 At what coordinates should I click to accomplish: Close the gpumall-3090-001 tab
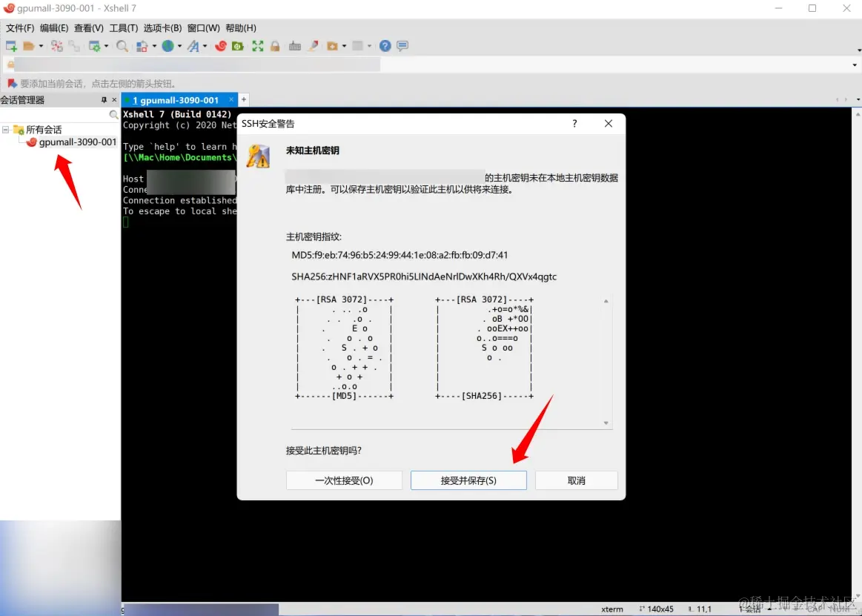click(231, 99)
